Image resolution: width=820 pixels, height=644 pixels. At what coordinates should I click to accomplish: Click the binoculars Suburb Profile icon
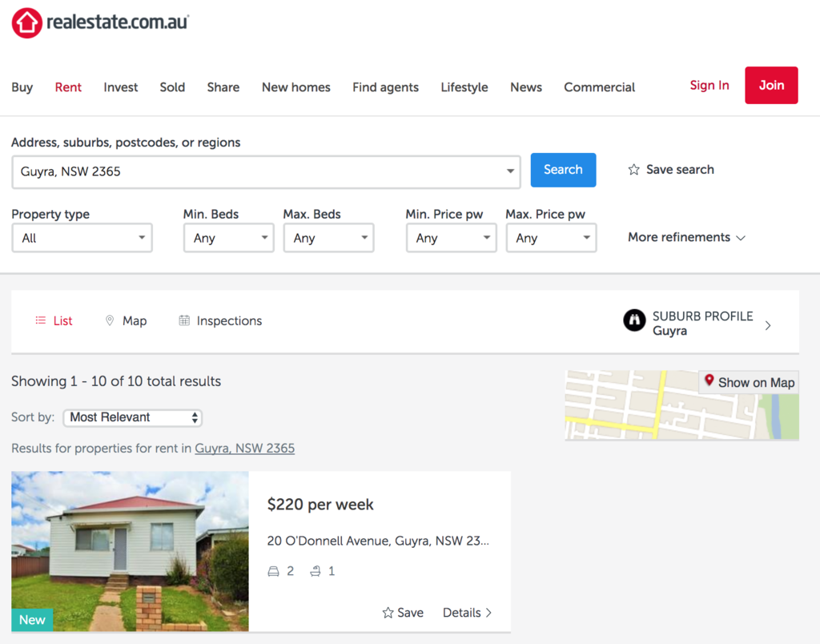(634, 321)
